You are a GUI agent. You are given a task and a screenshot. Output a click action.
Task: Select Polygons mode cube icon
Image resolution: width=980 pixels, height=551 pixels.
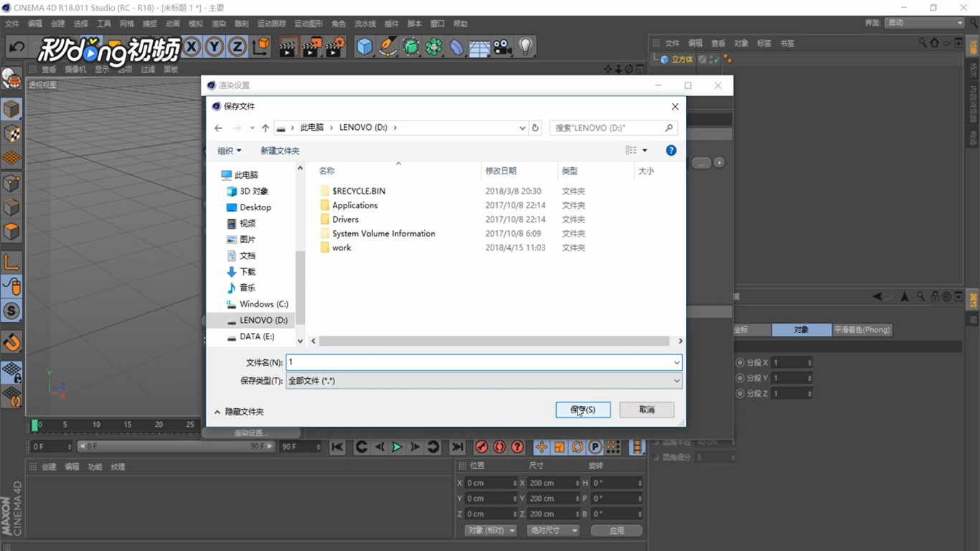(11, 232)
